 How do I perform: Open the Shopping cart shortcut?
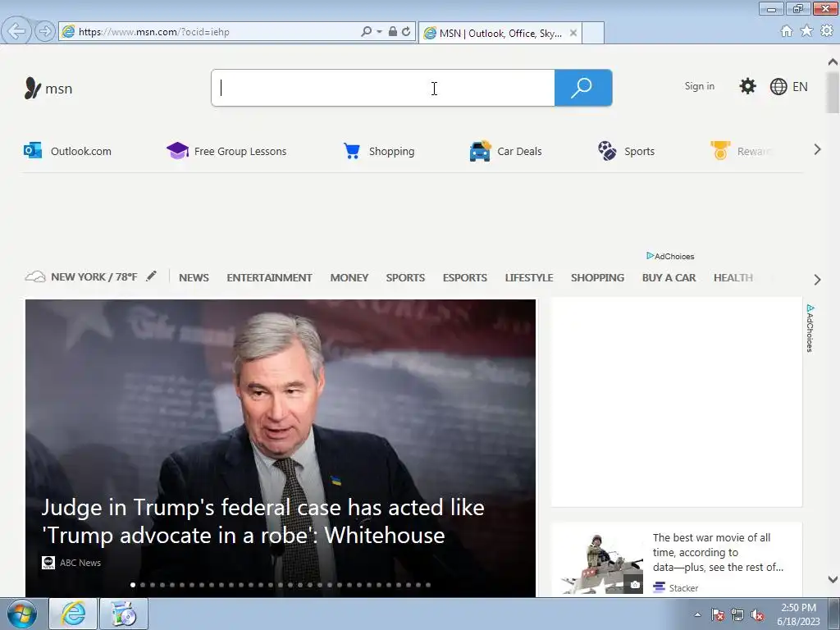pos(379,151)
